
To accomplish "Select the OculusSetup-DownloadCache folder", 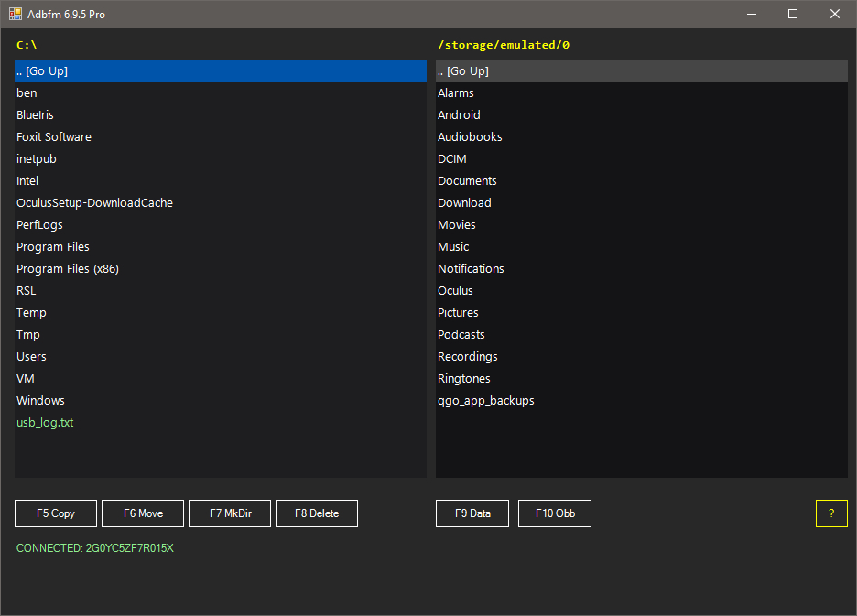I will tap(221, 203).
